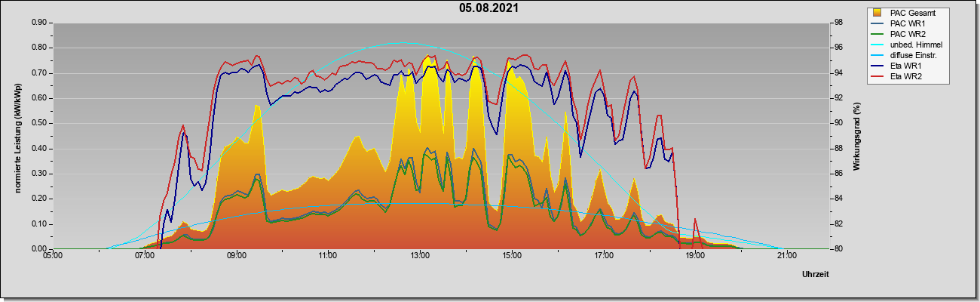Click the 13:00 time axis label
The height and width of the screenshot is (302, 980).
coord(419,256)
